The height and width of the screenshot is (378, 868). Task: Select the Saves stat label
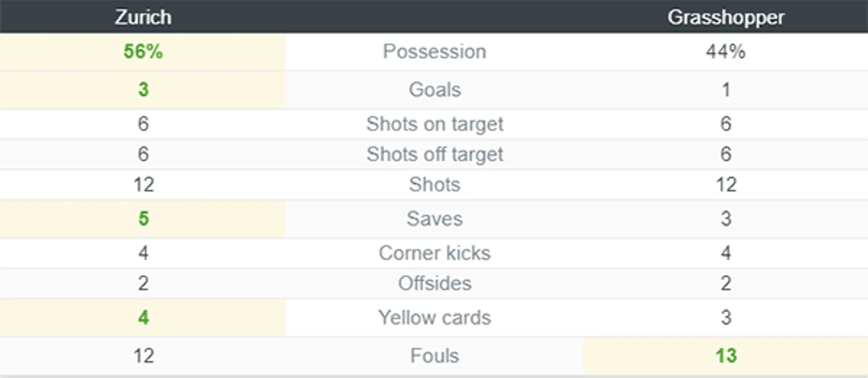point(435,218)
